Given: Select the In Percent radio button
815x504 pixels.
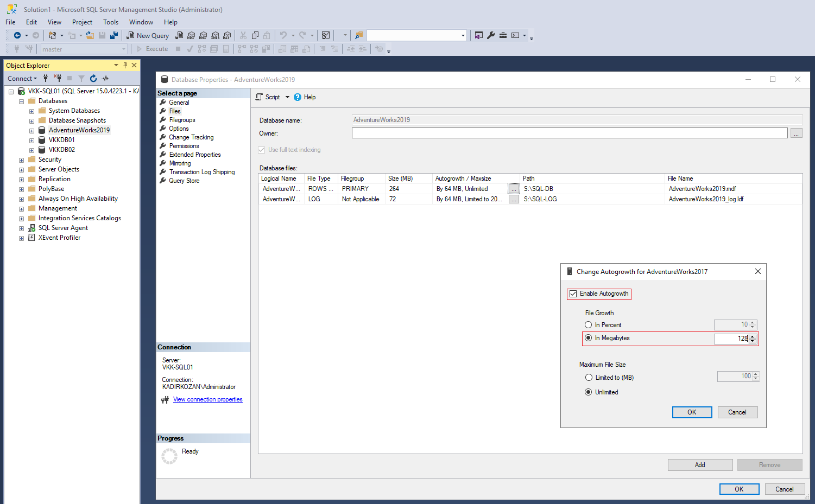Looking at the screenshot, I should 588,324.
